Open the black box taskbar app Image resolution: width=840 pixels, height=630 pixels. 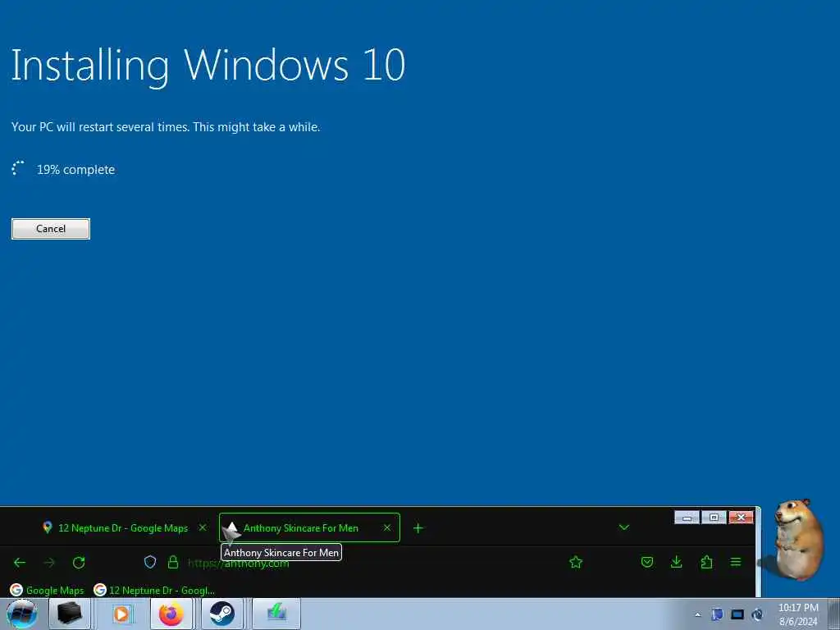tap(70, 614)
